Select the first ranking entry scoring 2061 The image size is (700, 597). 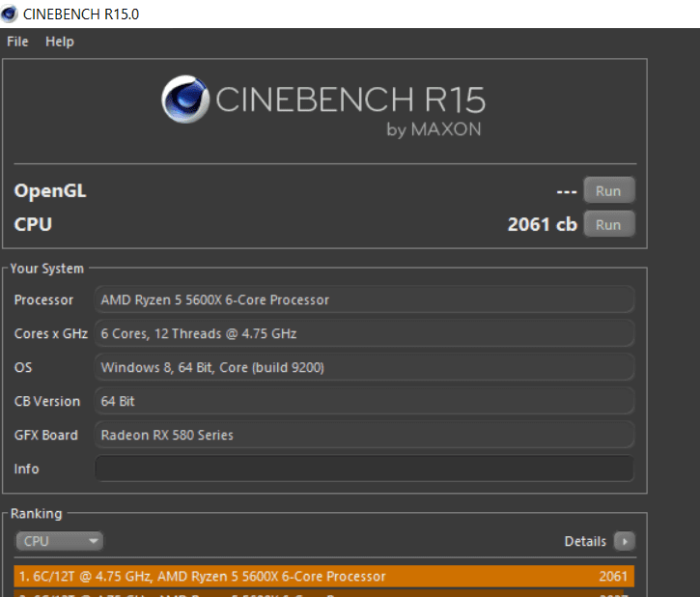click(x=324, y=576)
